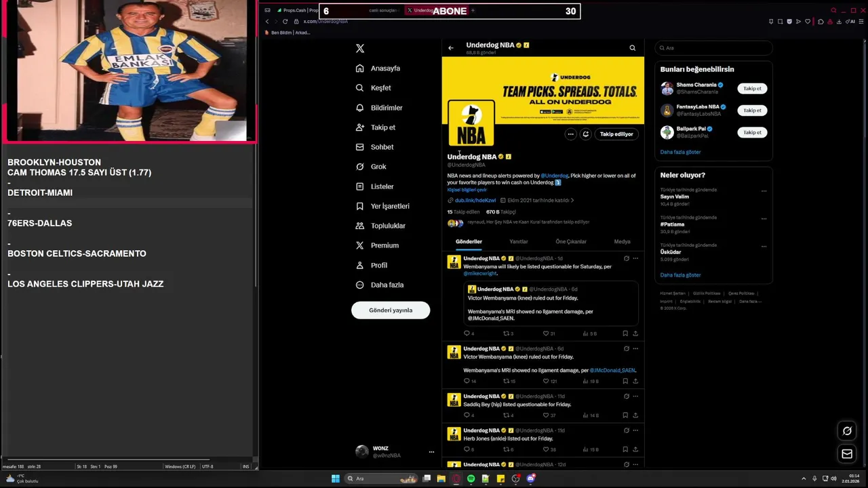Repost the Saturday questionable Wembanyama post

coord(506,333)
